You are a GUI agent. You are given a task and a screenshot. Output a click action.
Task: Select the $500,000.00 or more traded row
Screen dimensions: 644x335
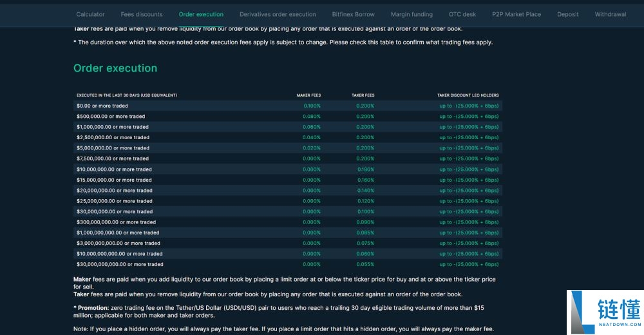[x=287, y=117]
